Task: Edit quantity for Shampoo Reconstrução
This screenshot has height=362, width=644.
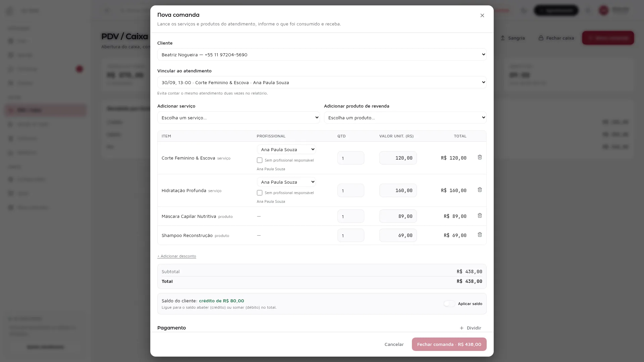Action: (x=351, y=235)
